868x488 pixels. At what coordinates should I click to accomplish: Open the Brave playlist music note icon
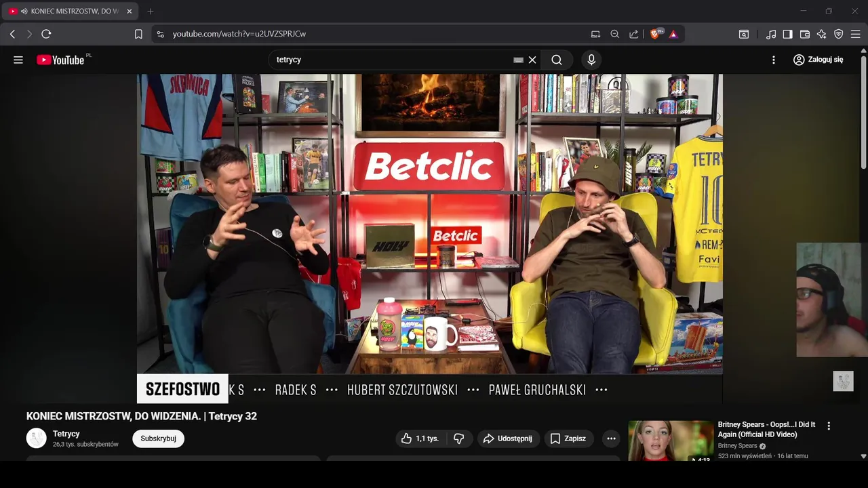[771, 34]
